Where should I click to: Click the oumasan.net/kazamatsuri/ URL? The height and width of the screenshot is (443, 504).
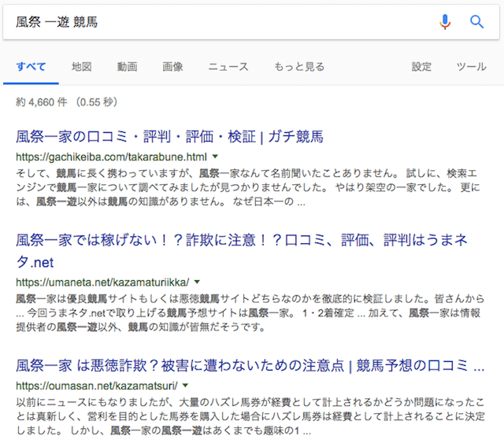pos(97,386)
